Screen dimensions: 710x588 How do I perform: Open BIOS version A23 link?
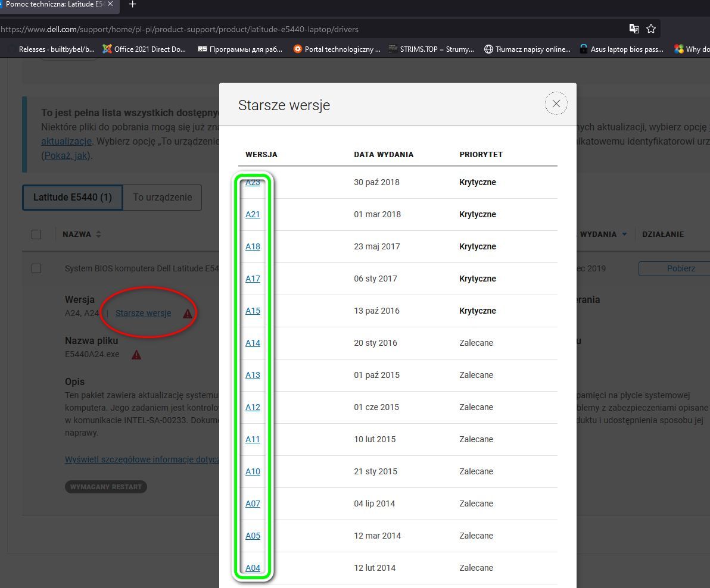[x=253, y=182]
